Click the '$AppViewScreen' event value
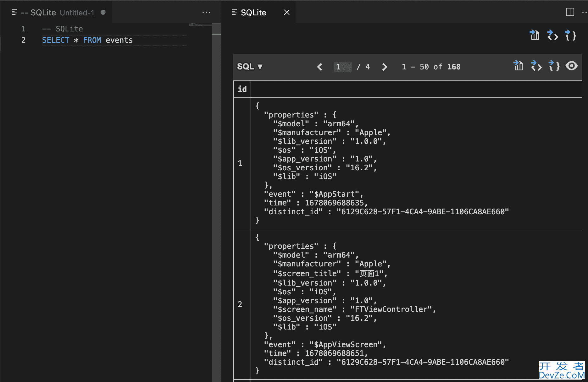588x382 pixels. click(347, 345)
